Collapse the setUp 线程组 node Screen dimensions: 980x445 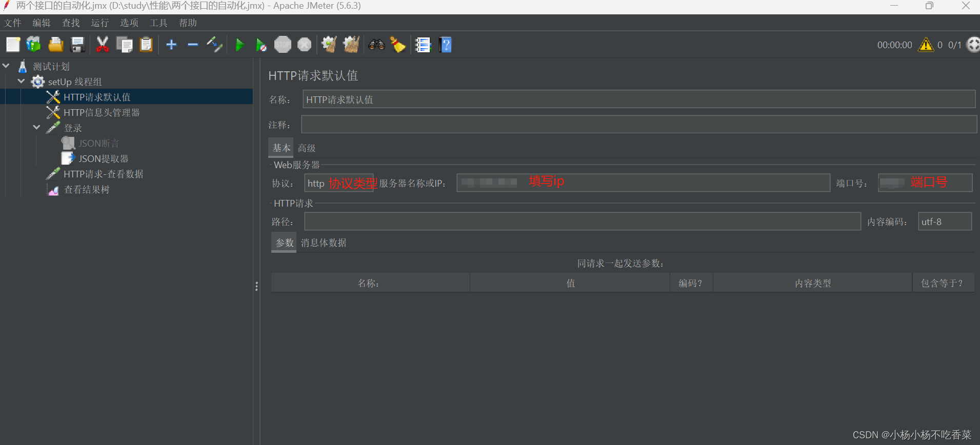22,82
